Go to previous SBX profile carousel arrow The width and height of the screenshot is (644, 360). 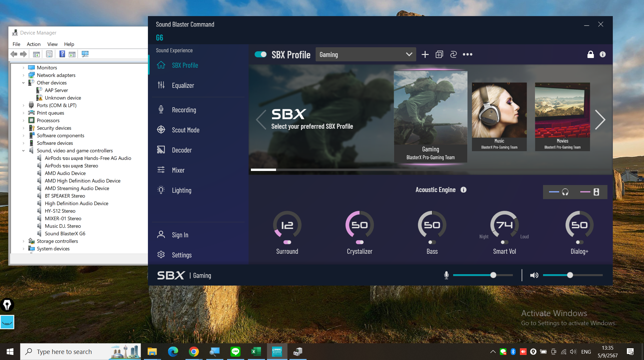[x=261, y=120]
